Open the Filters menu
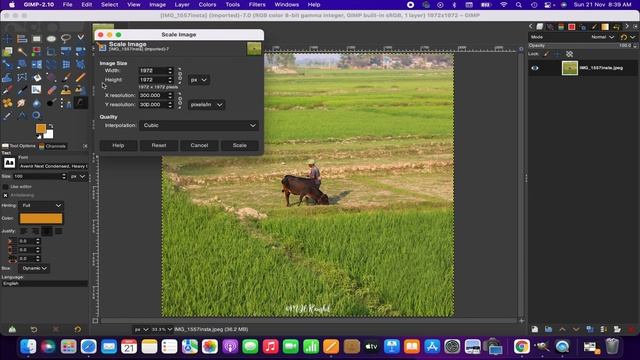640x360 pixels. [257, 4]
